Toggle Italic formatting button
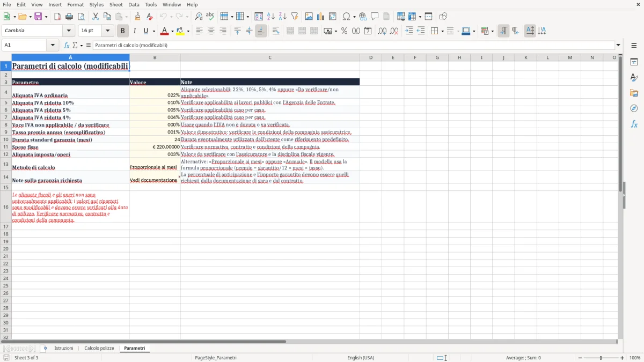The width and height of the screenshot is (644, 362). coord(135,31)
